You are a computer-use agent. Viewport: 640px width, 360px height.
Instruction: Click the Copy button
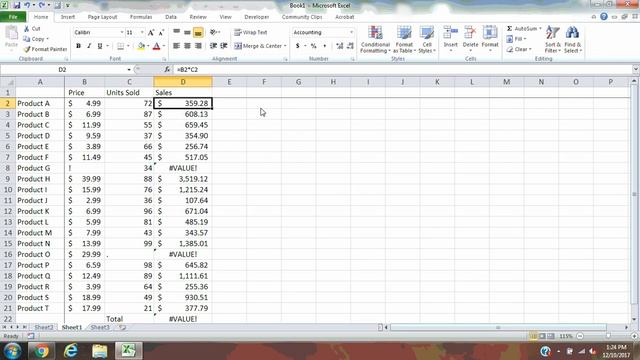click(x=34, y=39)
